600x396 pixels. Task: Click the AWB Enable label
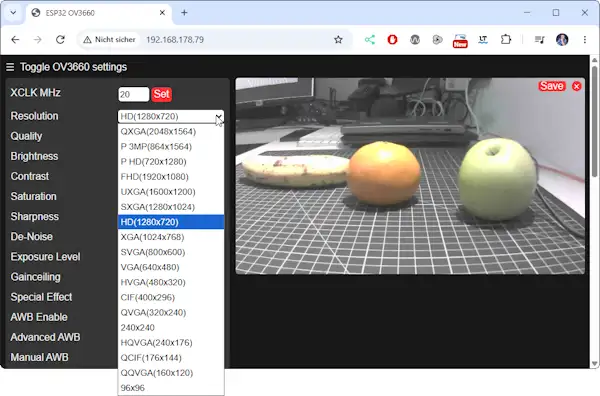tap(39, 317)
